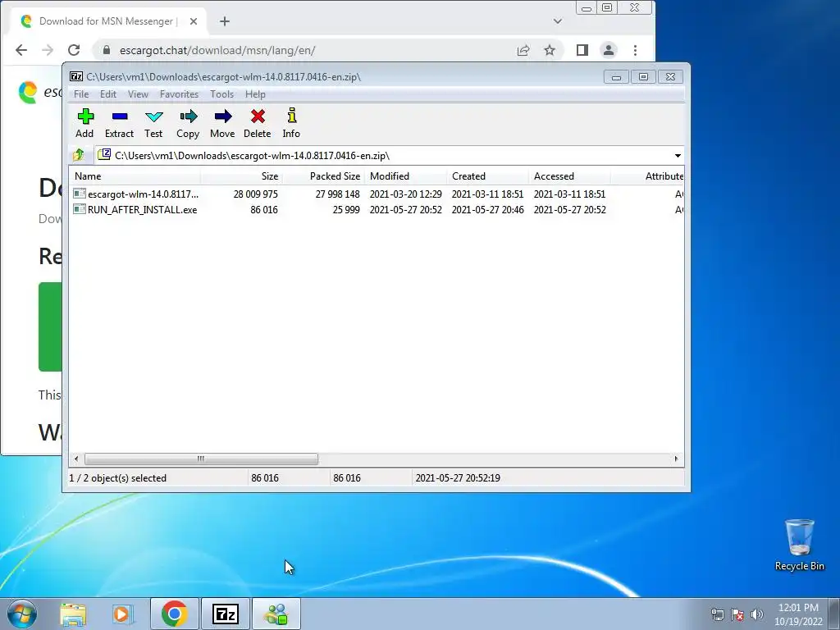Click the Move toolbar icon
The image size is (840, 630).
(222, 123)
